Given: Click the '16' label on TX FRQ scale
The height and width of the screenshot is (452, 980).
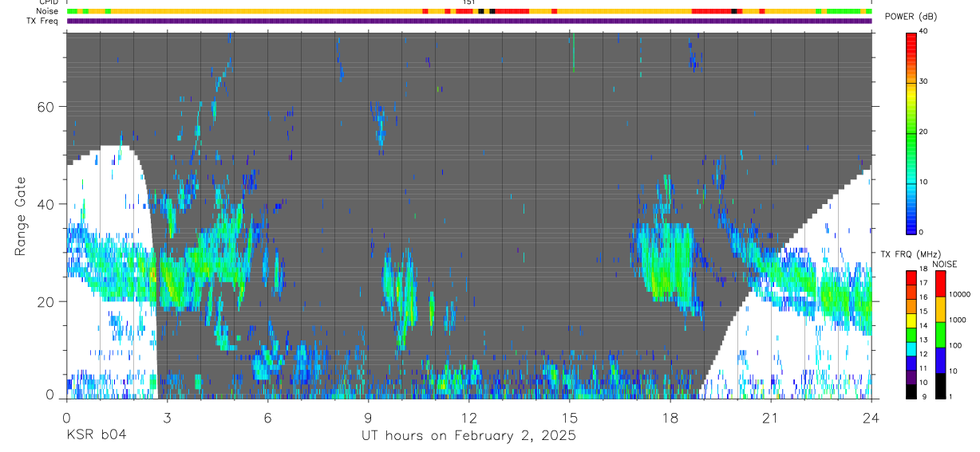Looking at the screenshot, I should (924, 297).
